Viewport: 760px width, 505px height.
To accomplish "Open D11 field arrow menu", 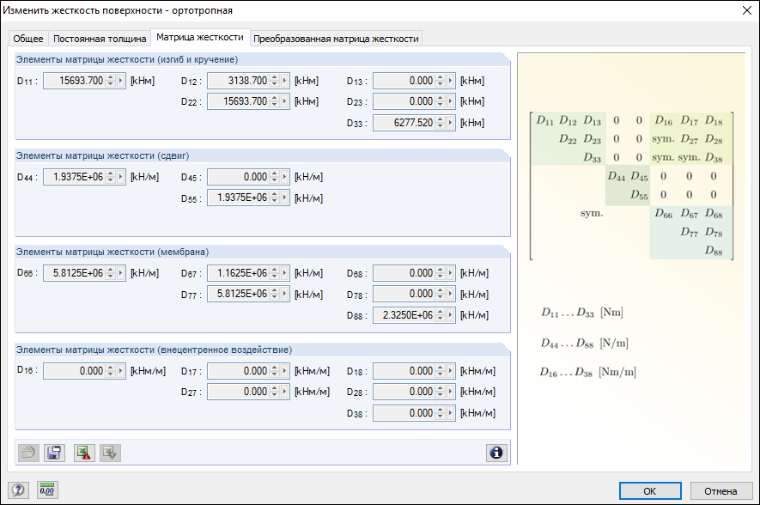I will point(120,80).
